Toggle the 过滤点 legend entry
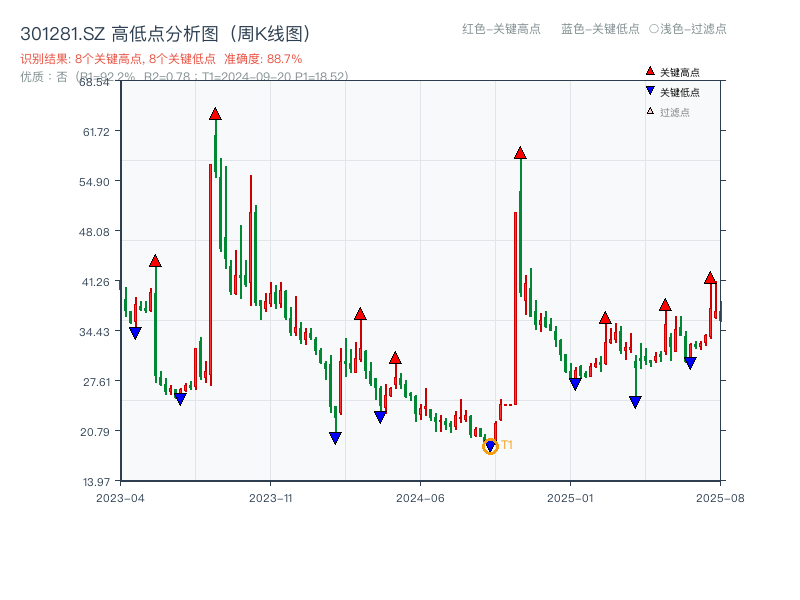 pyautogui.click(x=665, y=113)
